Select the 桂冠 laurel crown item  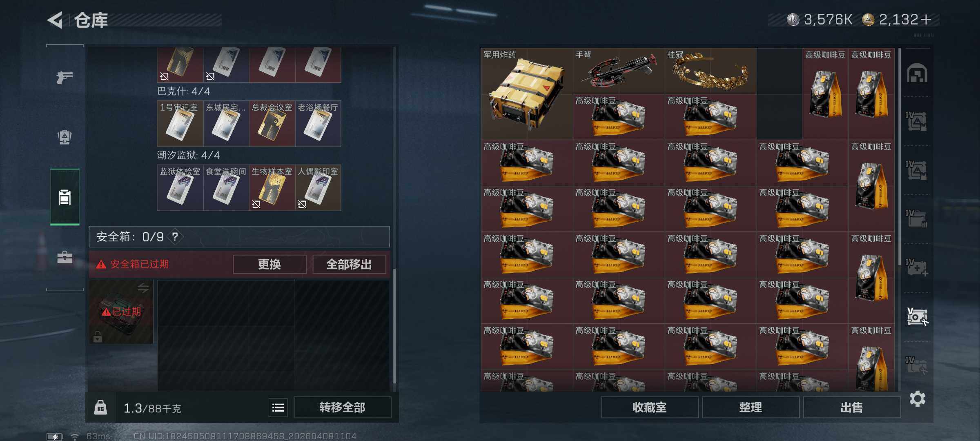(710, 71)
